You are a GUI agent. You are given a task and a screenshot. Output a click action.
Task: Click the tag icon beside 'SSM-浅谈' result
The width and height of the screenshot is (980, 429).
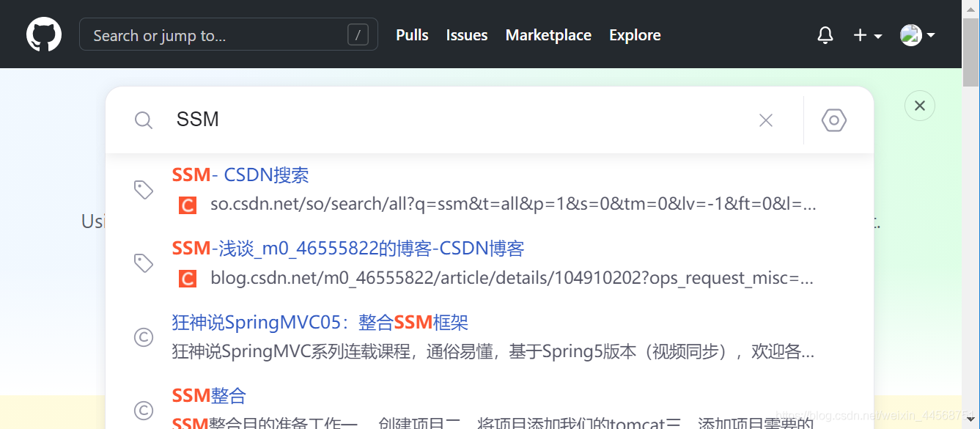pos(144,263)
